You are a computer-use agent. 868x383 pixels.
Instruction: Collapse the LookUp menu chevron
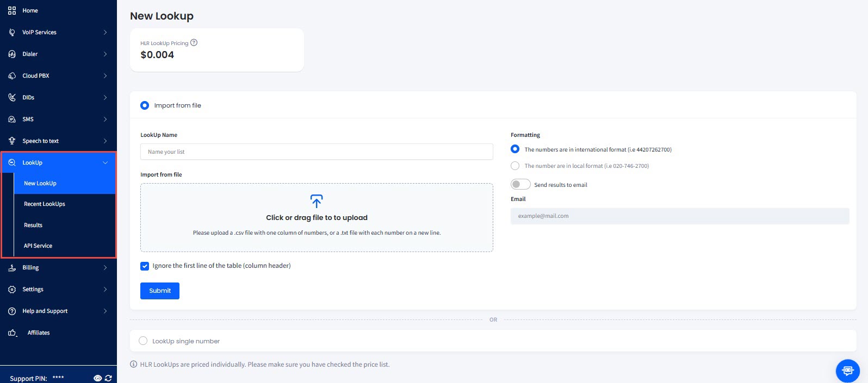pos(105,162)
